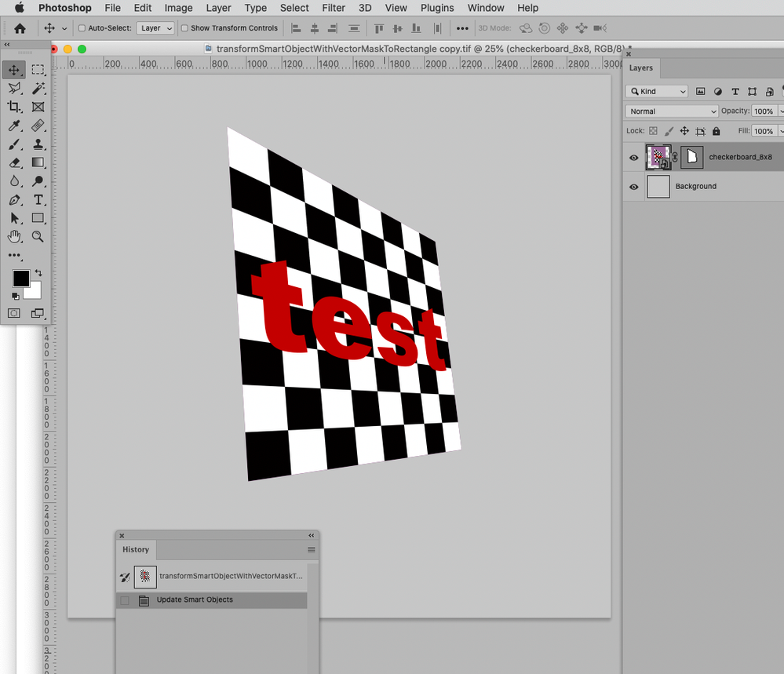Viewport: 784px width, 674px height.
Task: Pick the Blur tool
Action: (14, 181)
